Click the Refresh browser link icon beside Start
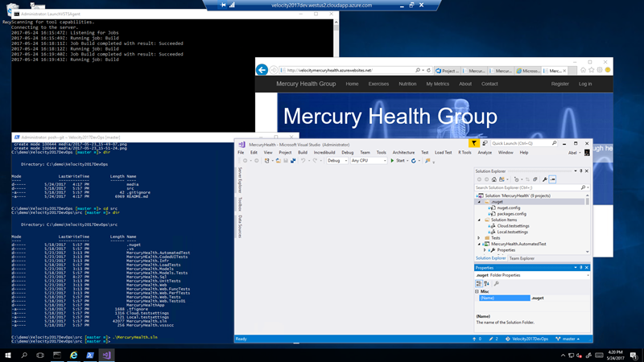Image resolution: width=644 pixels, height=362 pixels. [x=414, y=161]
